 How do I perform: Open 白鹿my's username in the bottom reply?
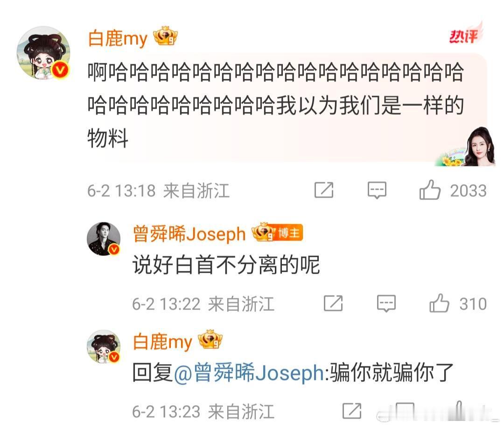162,341
